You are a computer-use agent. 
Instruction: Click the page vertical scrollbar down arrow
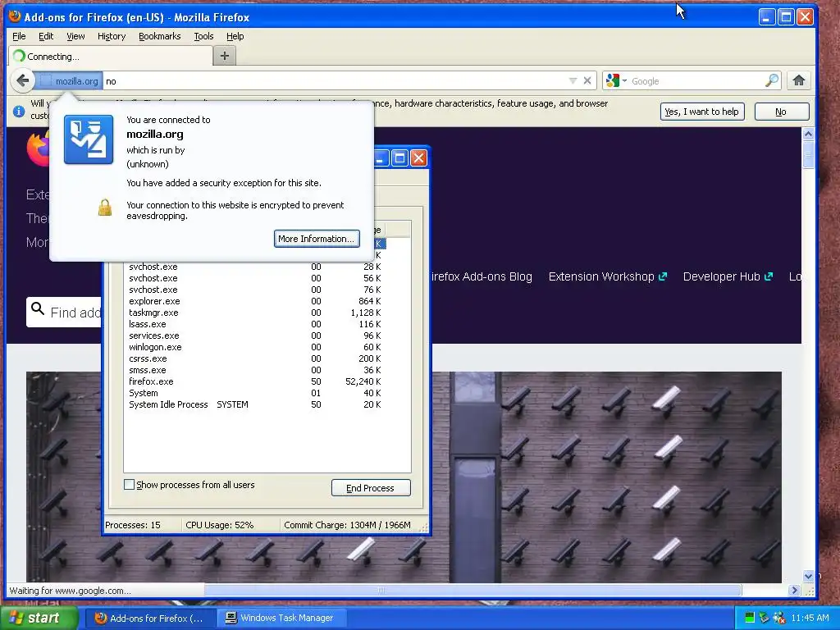tap(808, 577)
